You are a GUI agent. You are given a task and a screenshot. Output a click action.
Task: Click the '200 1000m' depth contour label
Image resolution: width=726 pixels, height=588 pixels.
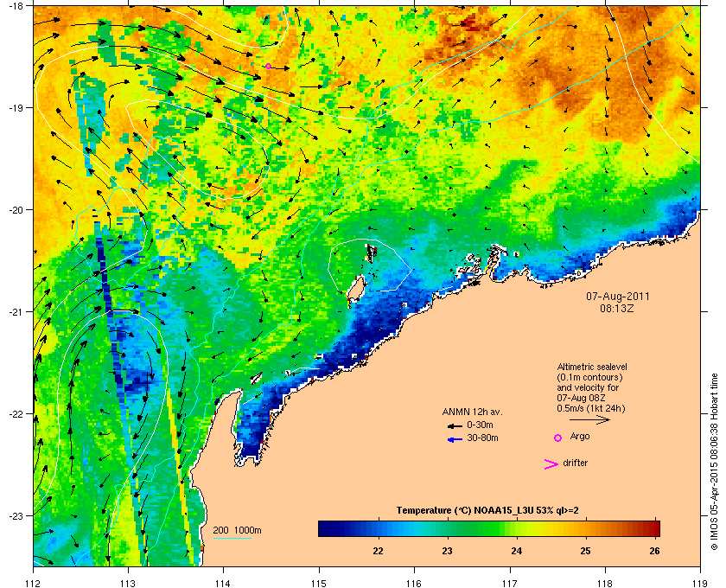click(x=237, y=531)
